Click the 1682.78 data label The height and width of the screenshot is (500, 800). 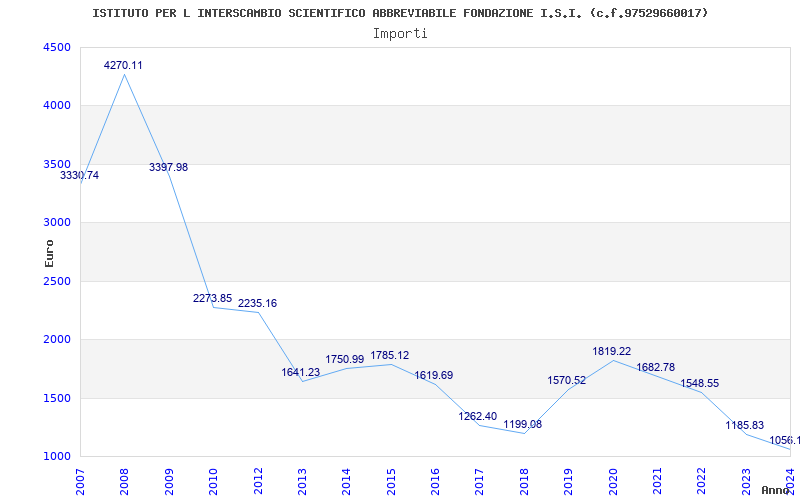point(656,367)
